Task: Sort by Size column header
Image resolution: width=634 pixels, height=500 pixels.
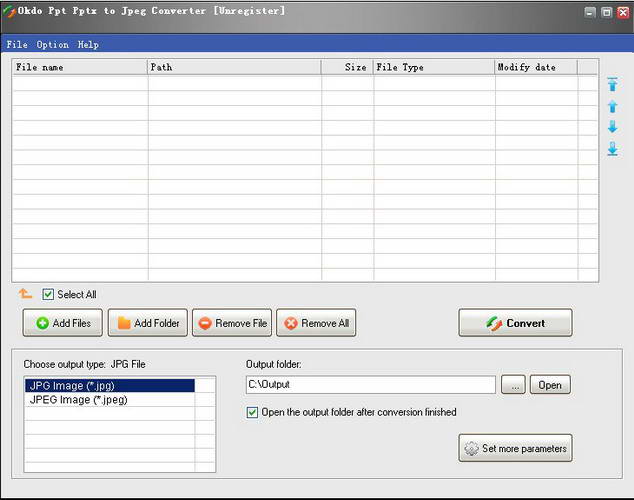Action: (347, 67)
